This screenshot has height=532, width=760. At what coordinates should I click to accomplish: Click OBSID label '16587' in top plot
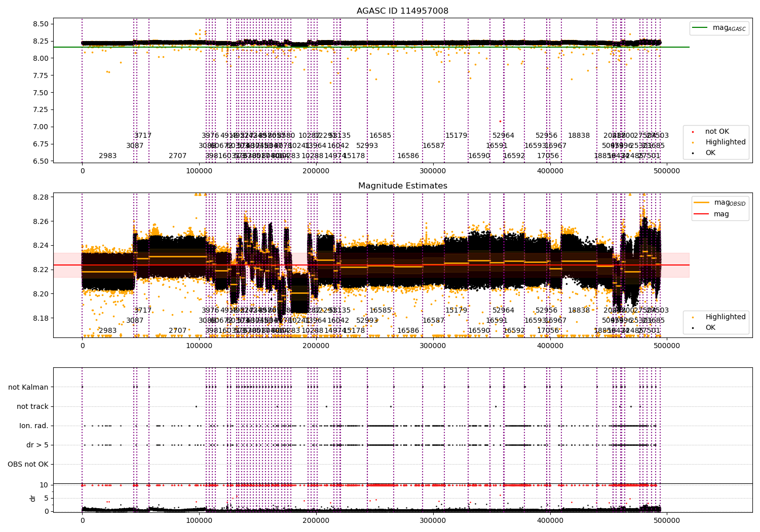(434, 146)
